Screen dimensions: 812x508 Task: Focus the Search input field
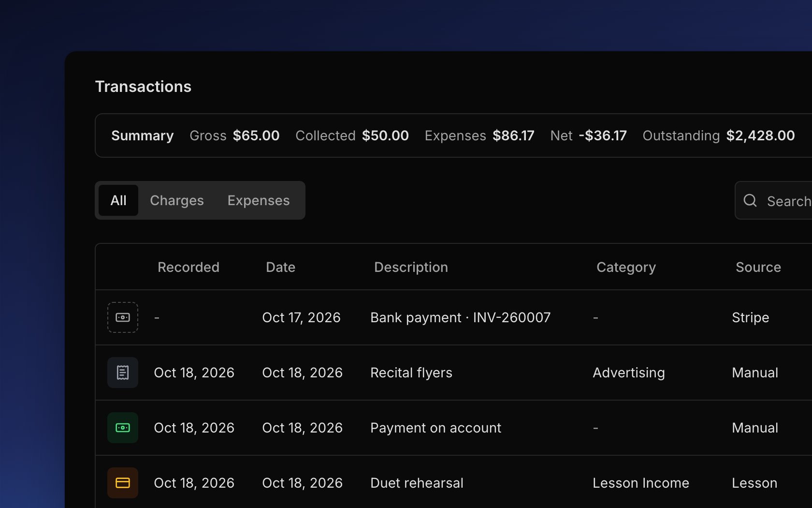[773, 200]
